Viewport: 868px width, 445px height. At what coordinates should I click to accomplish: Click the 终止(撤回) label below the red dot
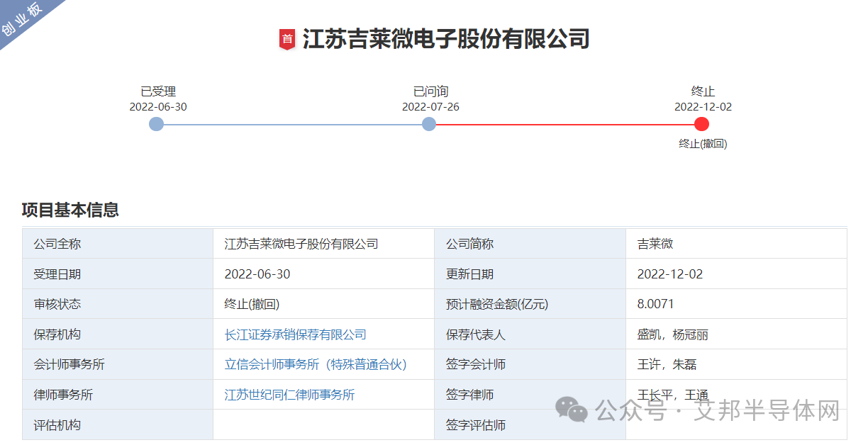[x=703, y=144]
